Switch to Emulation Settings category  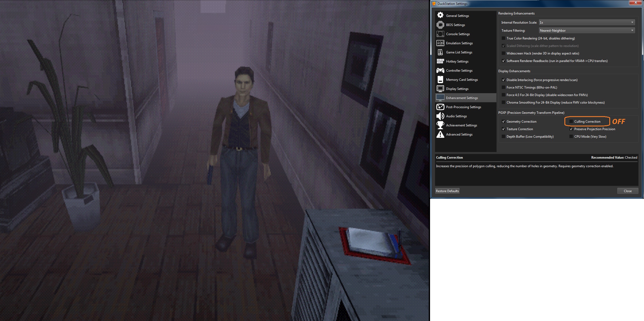(x=459, y=43)
